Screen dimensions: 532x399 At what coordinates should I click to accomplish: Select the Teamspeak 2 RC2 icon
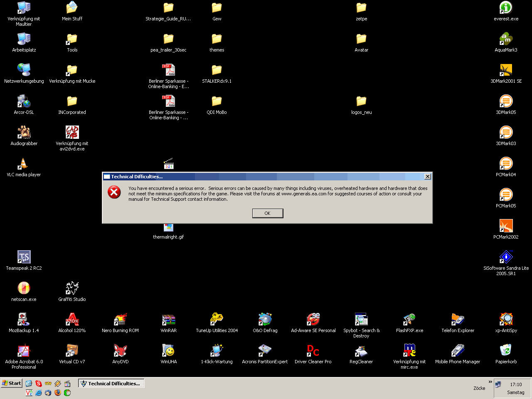(24, 261)
